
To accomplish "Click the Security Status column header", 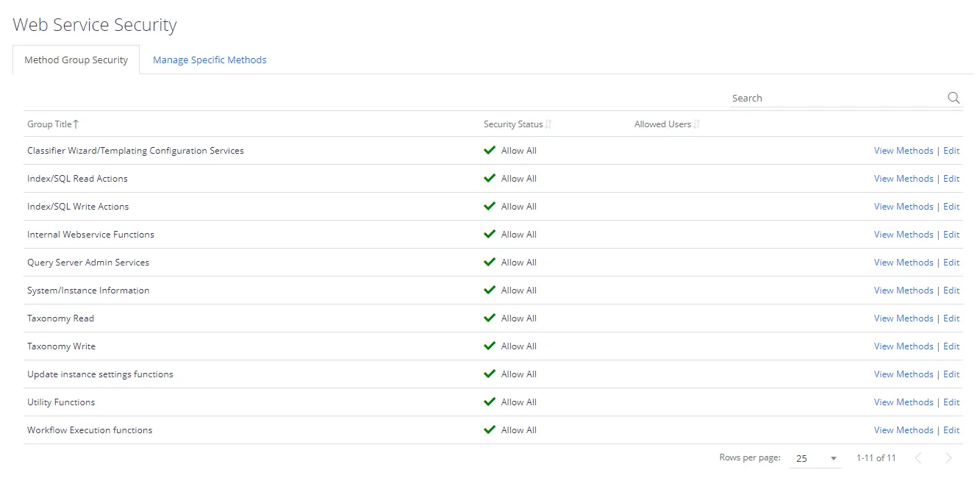I will 513,124.
